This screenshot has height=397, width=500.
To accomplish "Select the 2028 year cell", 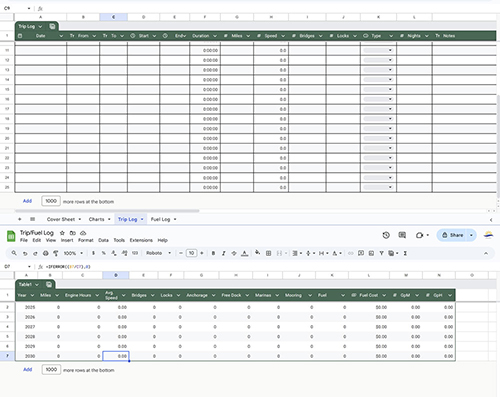I will (x=27, y=337).
